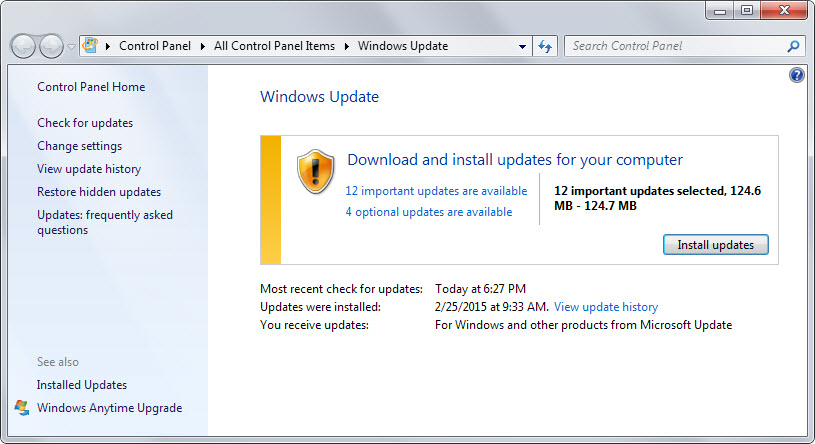Click For Windows and other products text
The height and width of the screenshot is (444, 815).
[x=583, y=325]
